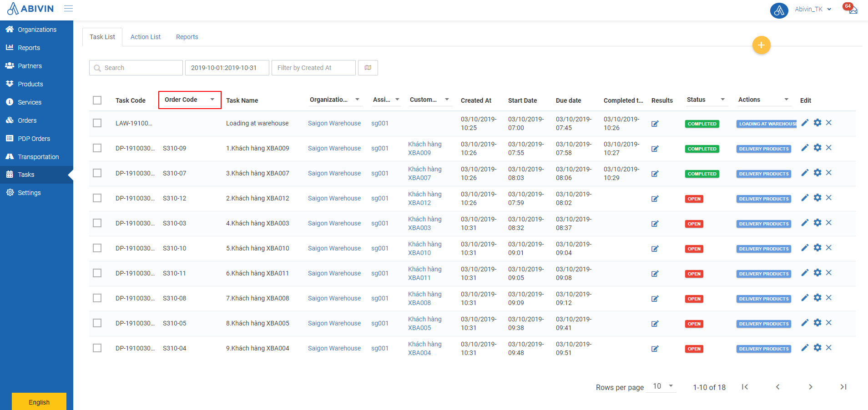Click the LOADING AT WAREHOUSE action badge
The image size is (868, 410).
pos(767,124)
